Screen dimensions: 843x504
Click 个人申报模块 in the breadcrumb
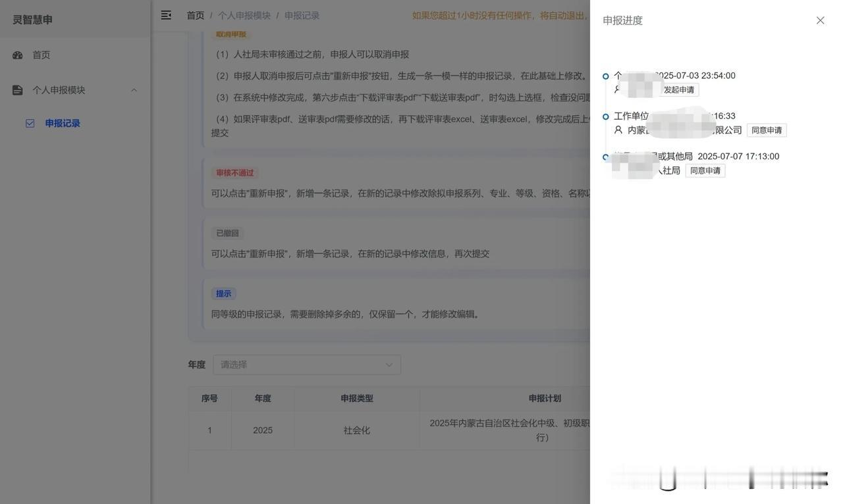[x=244, y=15]
